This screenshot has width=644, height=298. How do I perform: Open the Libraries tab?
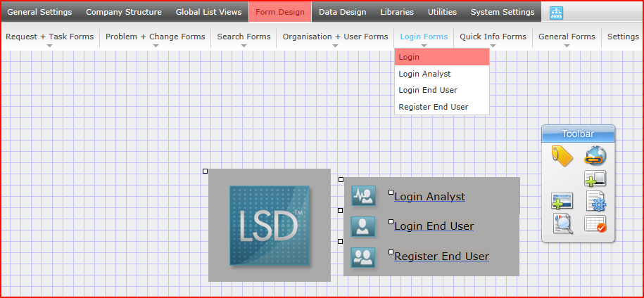(x=397, y=12)
